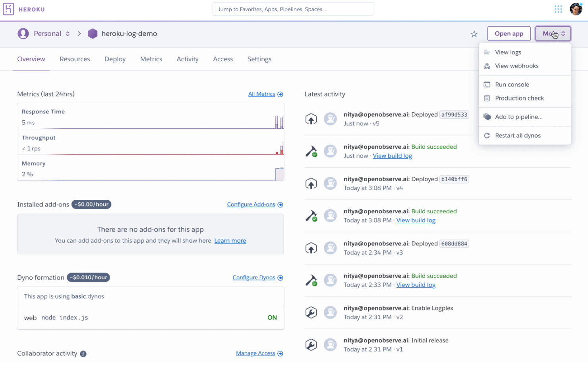
Task: Switch to the Activity tab
Action: point(187,59)
